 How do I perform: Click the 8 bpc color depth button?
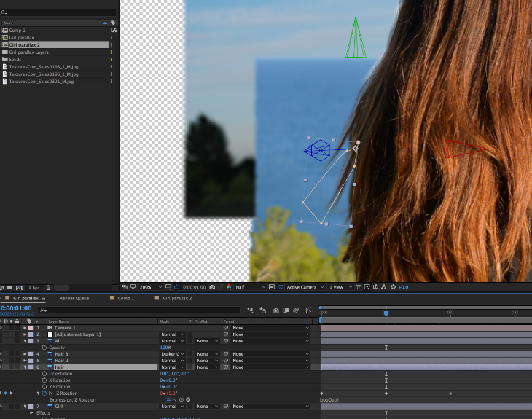(x=34, y=288)
